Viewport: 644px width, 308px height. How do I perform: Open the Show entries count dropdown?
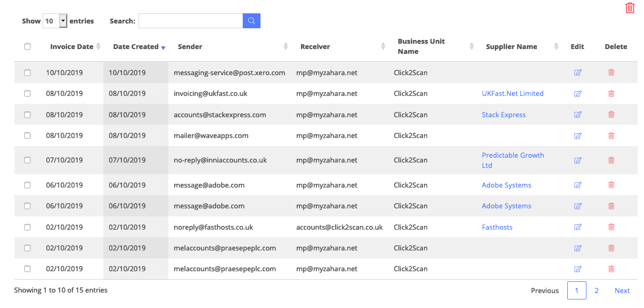coord(55,21)
